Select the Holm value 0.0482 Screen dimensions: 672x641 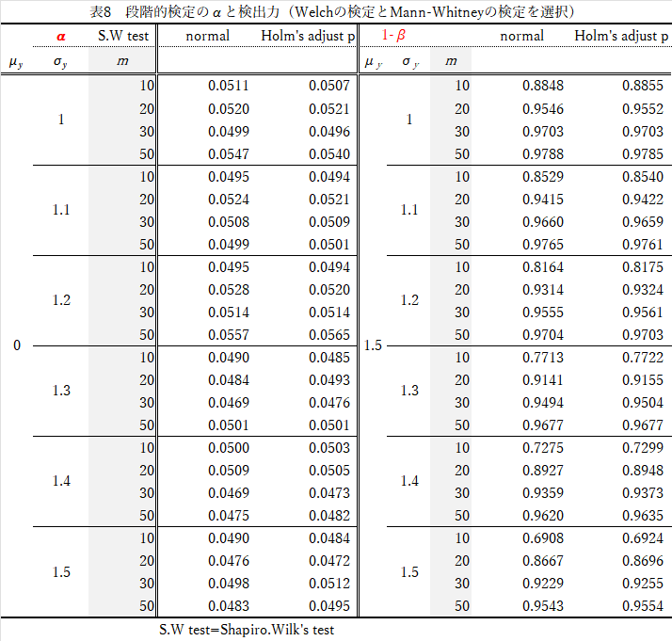(x=329, y=516)
